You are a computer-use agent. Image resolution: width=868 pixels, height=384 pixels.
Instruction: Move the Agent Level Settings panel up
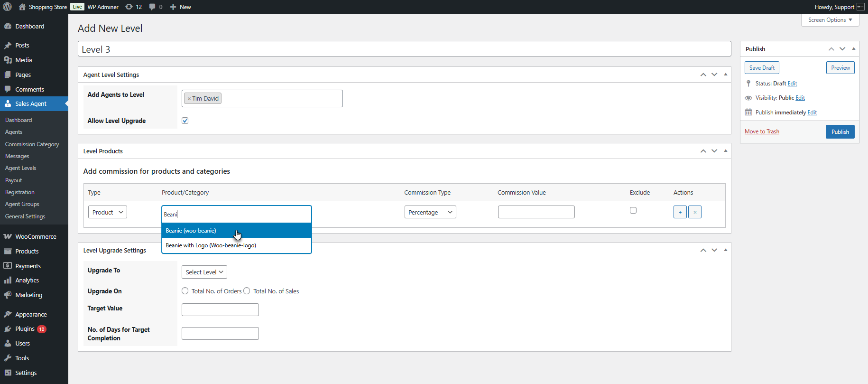tap(703, 75)
